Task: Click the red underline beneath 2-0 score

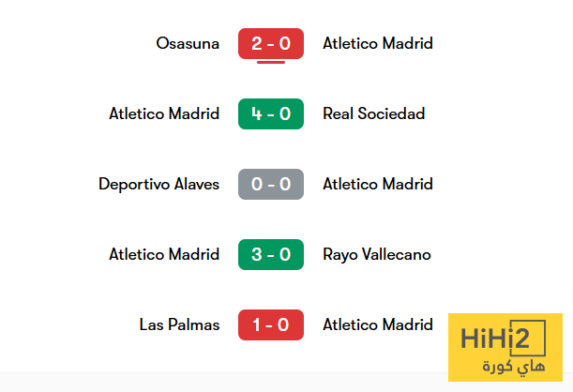Action: (271, 63)
